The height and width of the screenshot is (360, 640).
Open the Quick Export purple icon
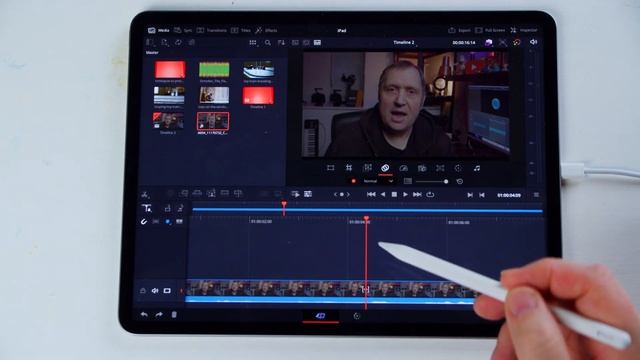(x=489, y=42)
